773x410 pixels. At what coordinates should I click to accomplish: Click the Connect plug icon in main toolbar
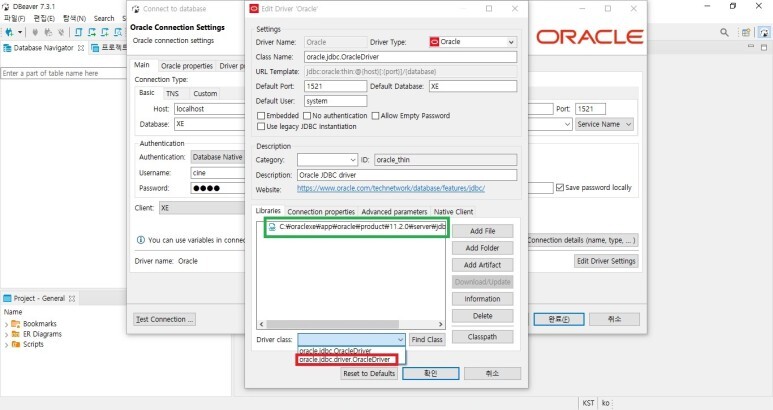(35, 32)
